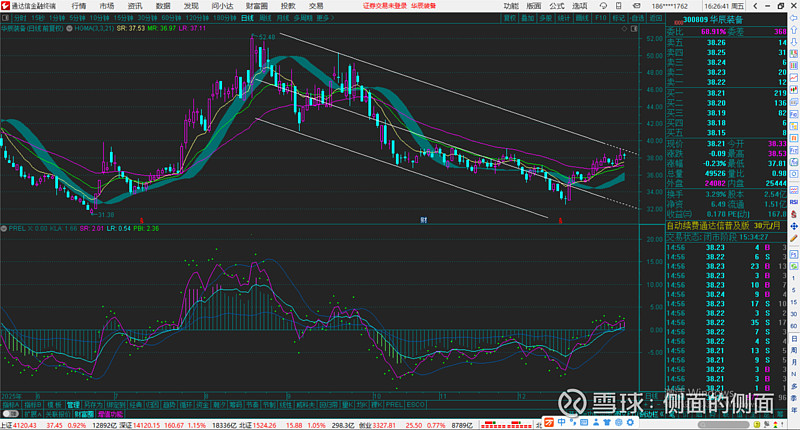This screenshot has height=430, width=800.
Task: Click the PREL indicator settings icon
Action: (x=4, y=229)
